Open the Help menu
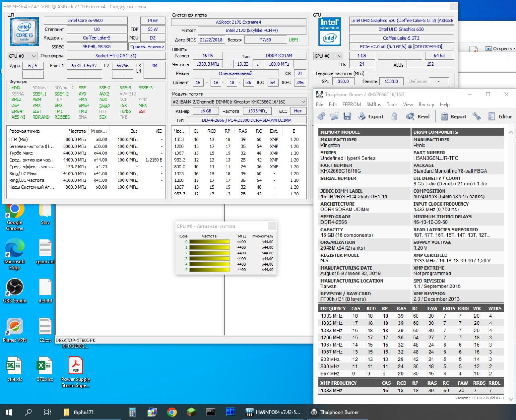 pyautogui.click(x=445, y=104)
